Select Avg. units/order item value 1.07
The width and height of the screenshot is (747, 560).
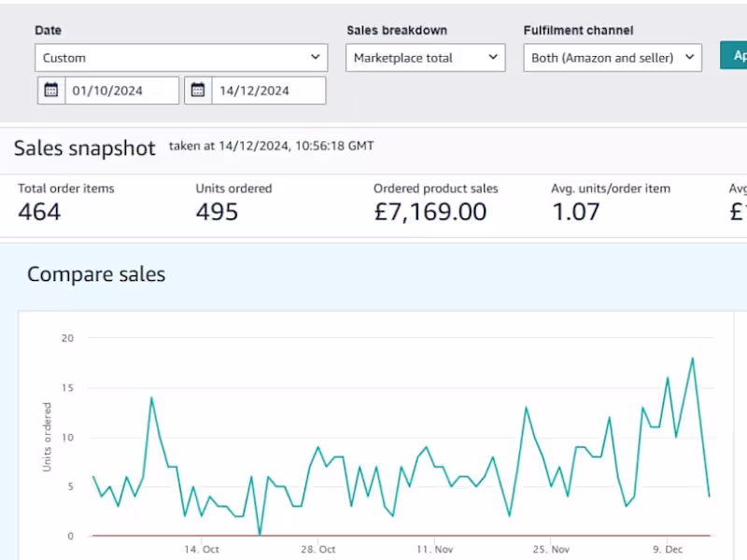(x=575, y=212)
